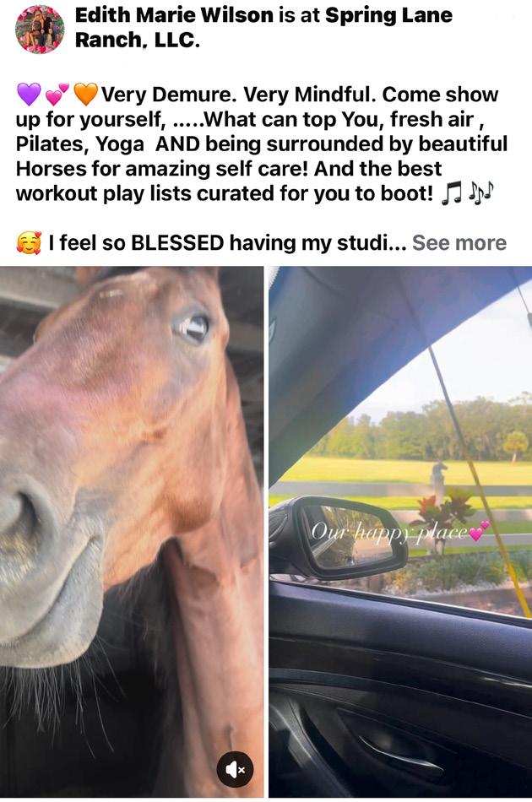Unmute the horse video sound
This screenshot has height=802, width=532.
click(x=236, y=769)
